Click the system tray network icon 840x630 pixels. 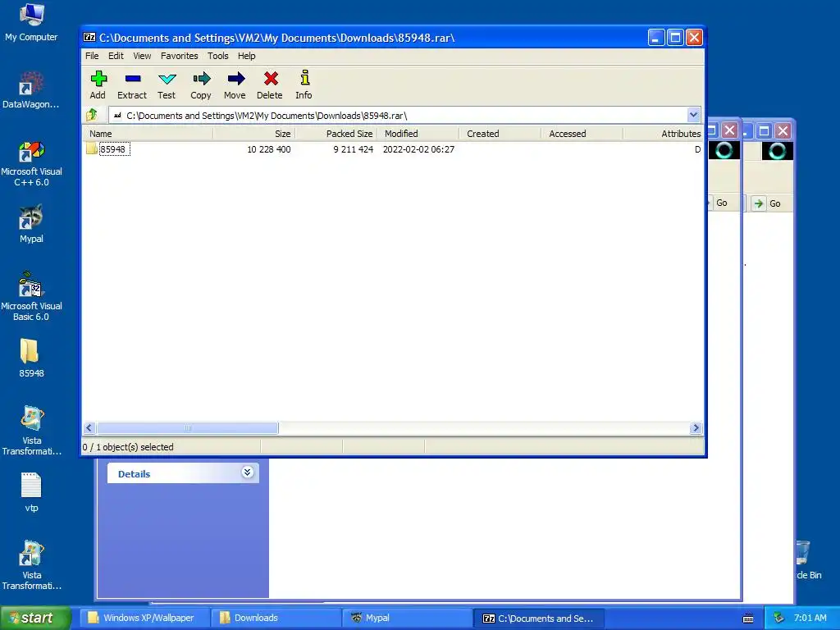[779, 618]
